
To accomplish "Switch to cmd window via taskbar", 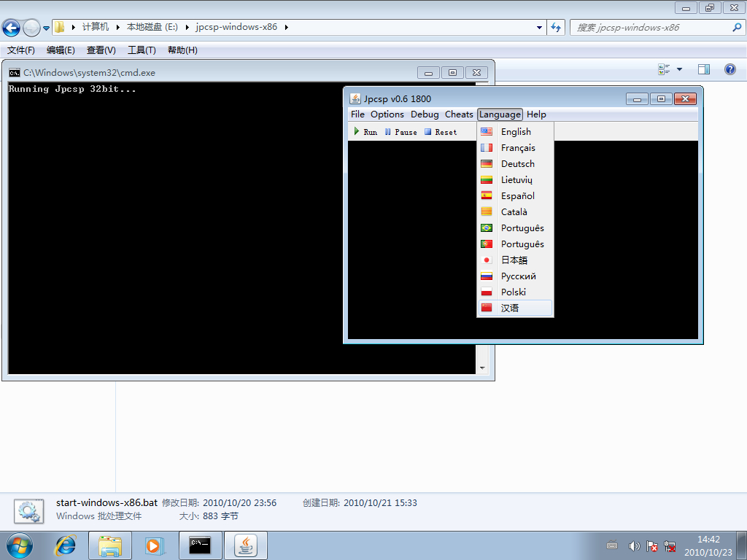I will 200,545.
